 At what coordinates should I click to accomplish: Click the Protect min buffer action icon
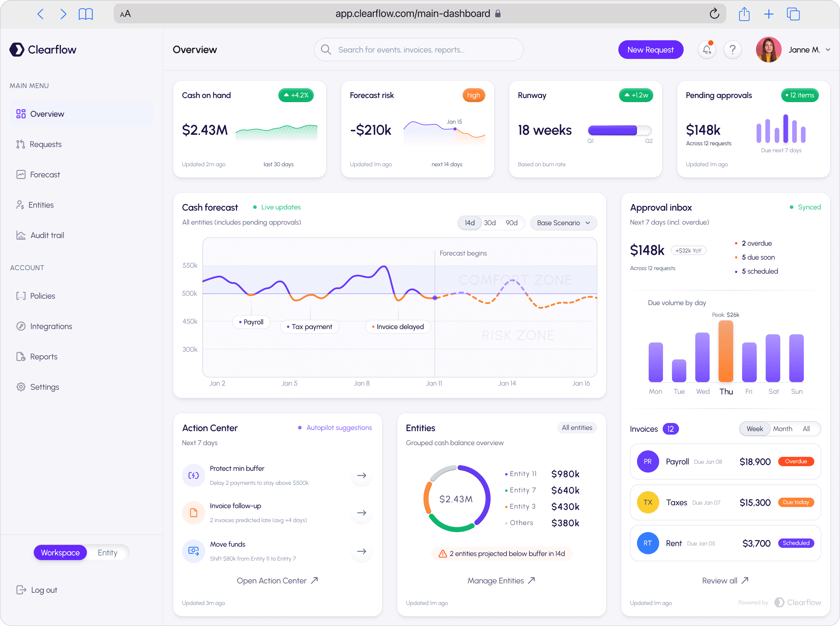tap(194, 475)
